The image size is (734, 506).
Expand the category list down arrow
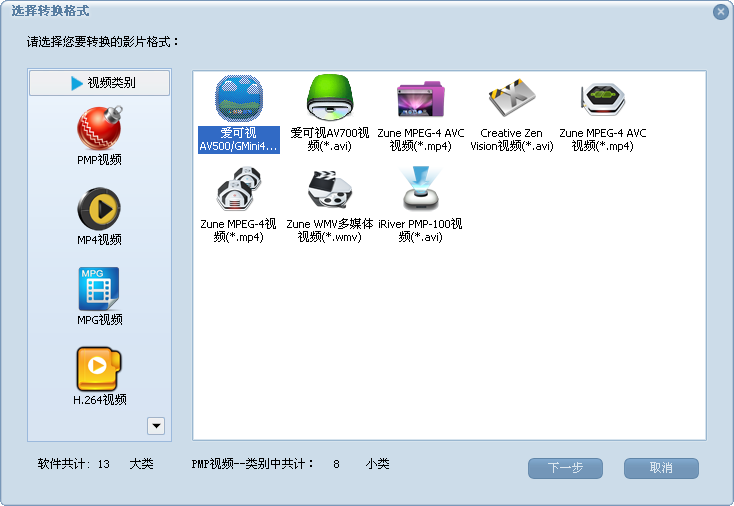pos(156,426)
